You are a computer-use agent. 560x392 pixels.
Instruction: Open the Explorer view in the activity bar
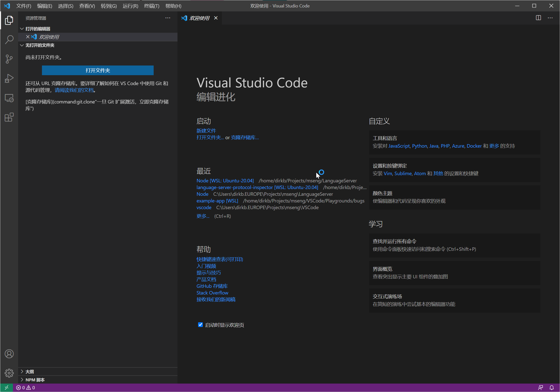(9, 21)
